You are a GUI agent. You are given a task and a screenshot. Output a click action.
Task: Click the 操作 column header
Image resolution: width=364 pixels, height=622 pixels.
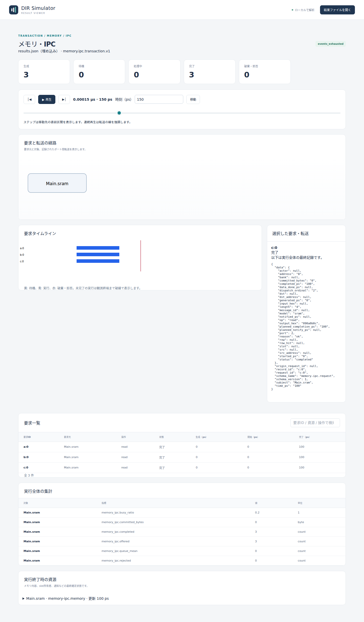click(124, 437)
